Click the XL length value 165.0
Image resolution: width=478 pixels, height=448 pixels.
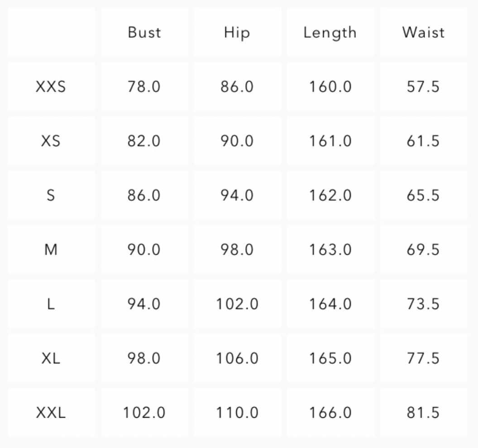pos(330,358)
